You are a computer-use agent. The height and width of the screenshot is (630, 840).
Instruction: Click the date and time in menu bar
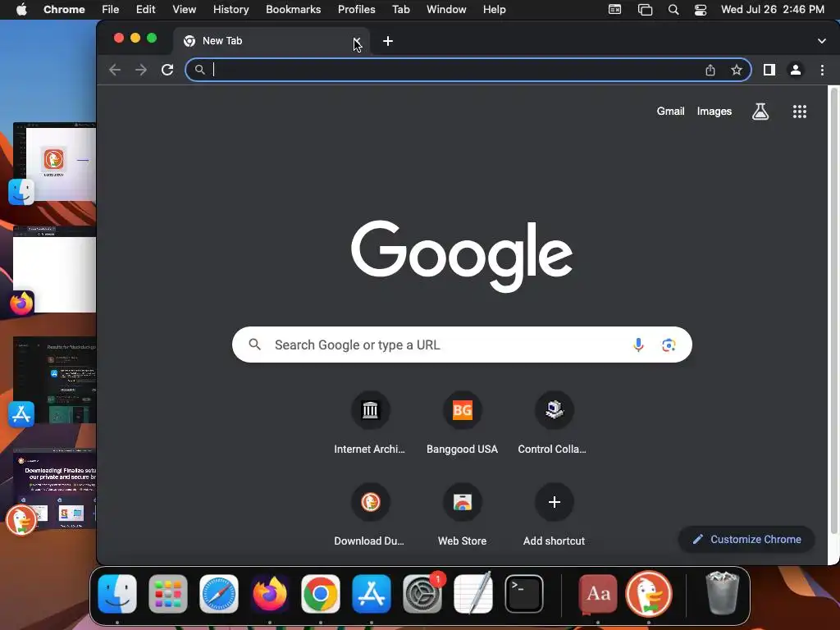pos(773,10)
